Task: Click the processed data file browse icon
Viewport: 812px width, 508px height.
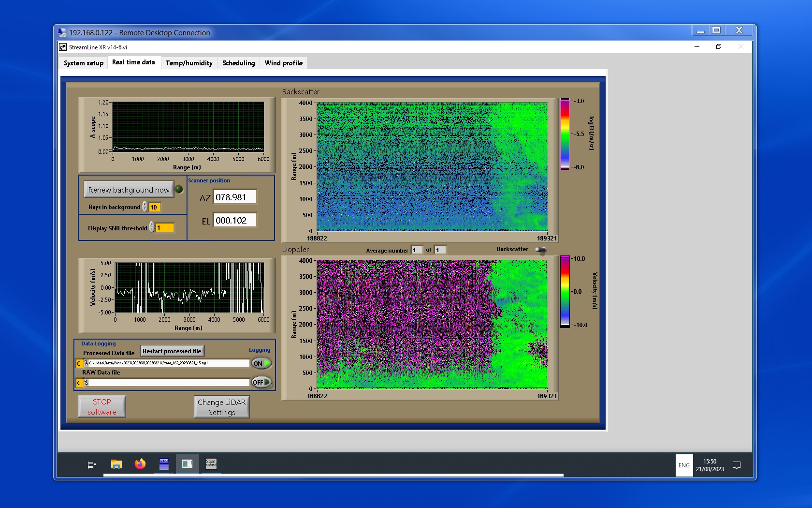Action: point(86,363)
